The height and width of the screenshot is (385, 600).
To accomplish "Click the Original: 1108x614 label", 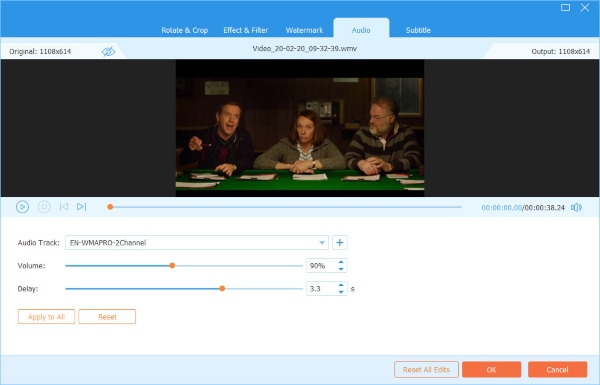I will click(40, 51).
